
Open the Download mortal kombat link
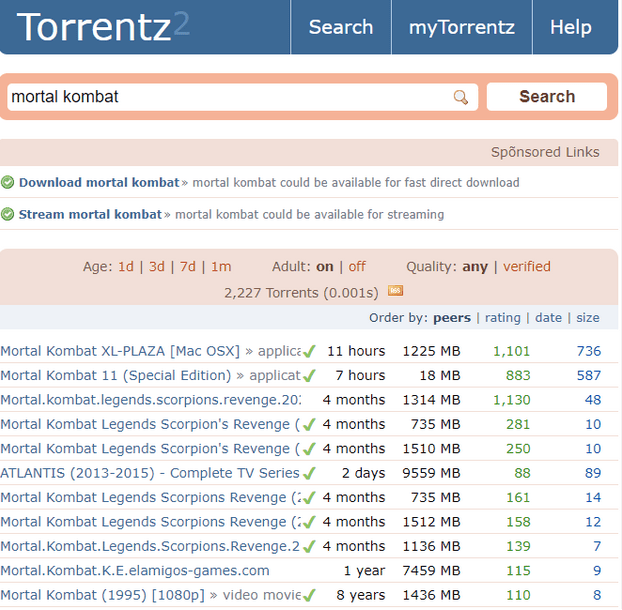[x=99, y=182]
